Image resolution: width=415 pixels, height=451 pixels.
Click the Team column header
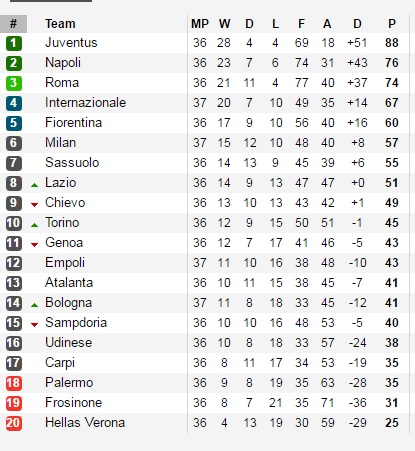[60, 24]
